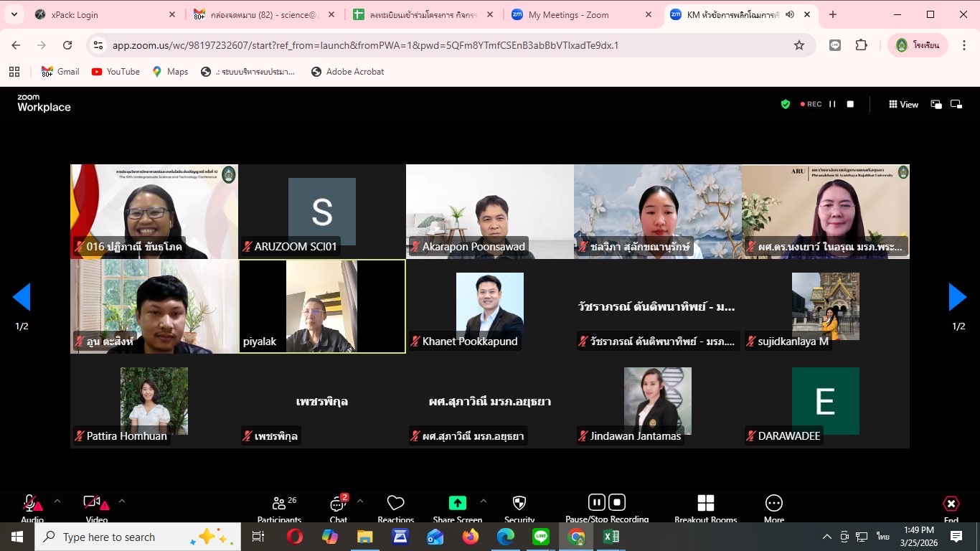Open the View layout menu
The image size is (980, 551).
click(903, 104)
